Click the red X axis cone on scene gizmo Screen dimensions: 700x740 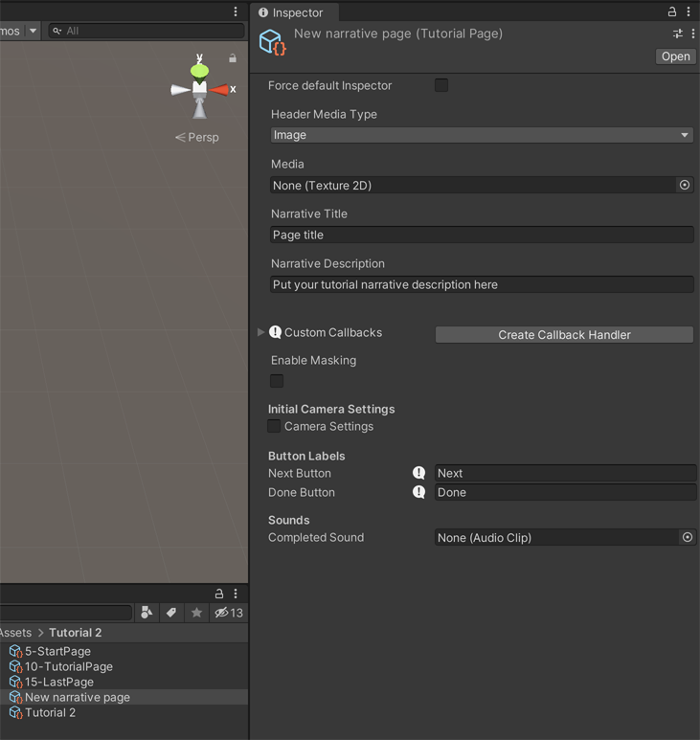(220, 90)
